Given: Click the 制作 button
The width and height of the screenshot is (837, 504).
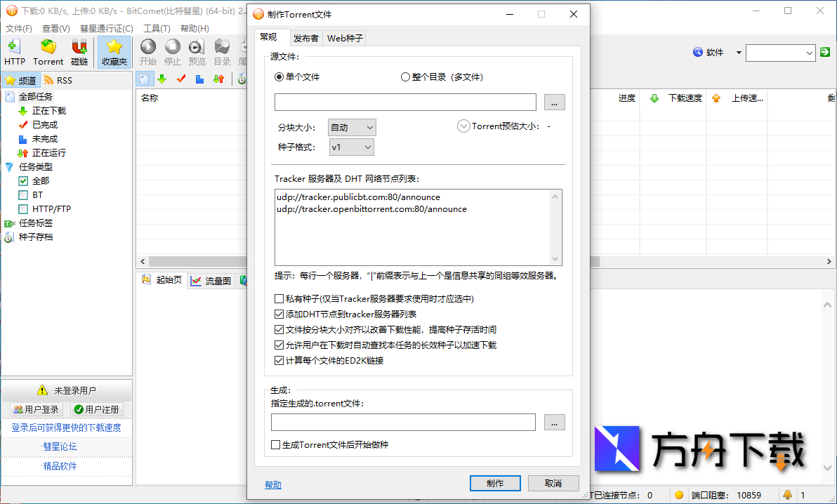Looking at the screenshot, I should coord(494,484).
